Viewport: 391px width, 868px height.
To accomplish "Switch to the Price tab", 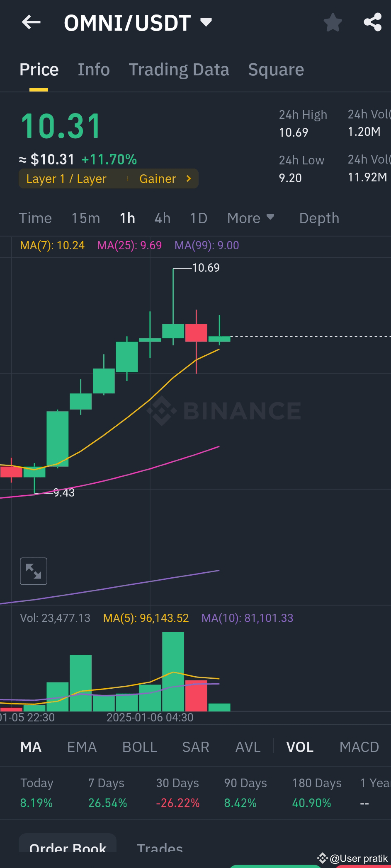I will 39,70.
